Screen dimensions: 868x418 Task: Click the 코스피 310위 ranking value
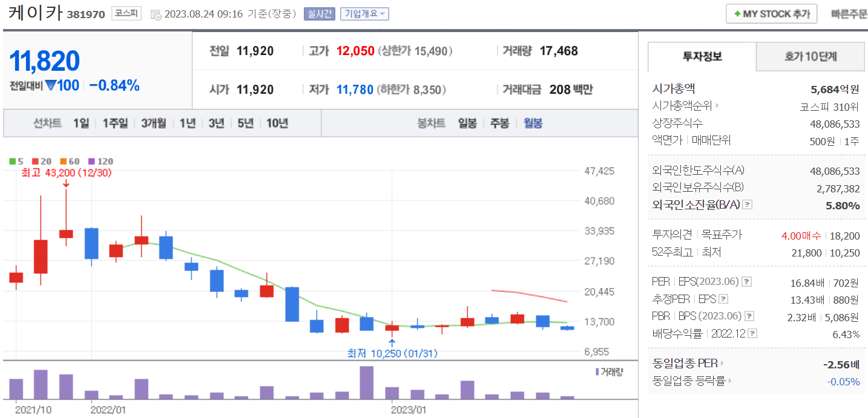pyautogui.click(x=829, y=106)
